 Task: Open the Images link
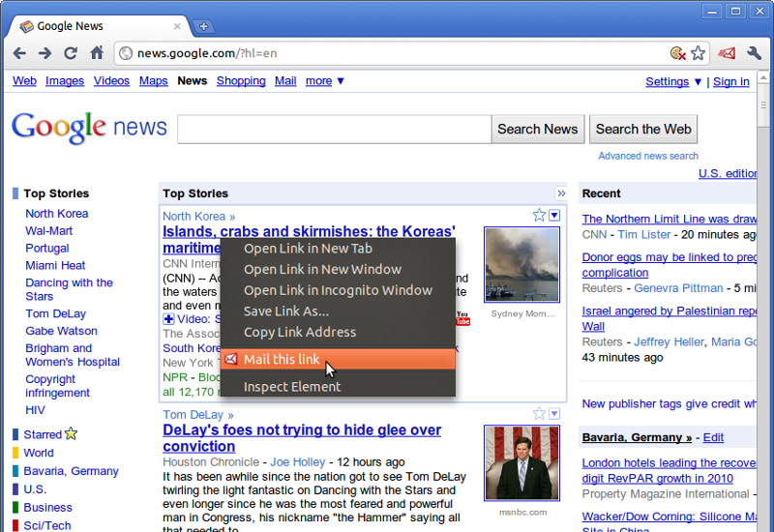(65, 81)
